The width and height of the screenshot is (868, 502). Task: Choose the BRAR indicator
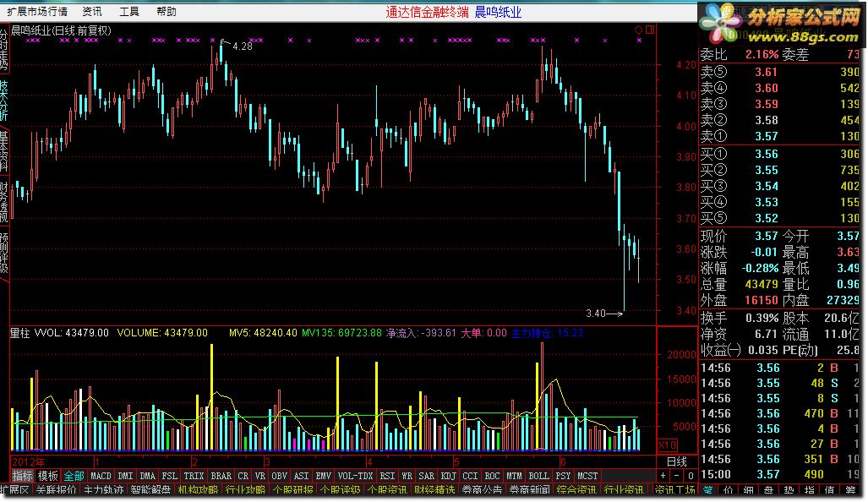coord(221,476)
